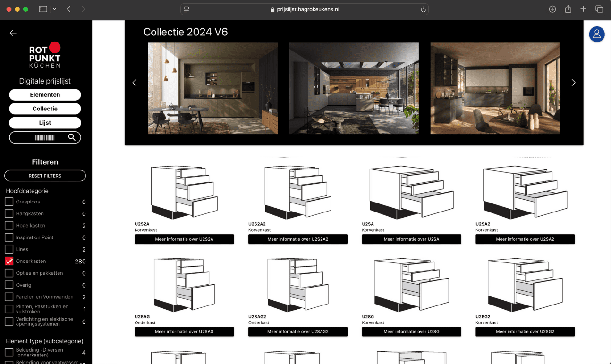Open Safari share menu

pos(568,9)
